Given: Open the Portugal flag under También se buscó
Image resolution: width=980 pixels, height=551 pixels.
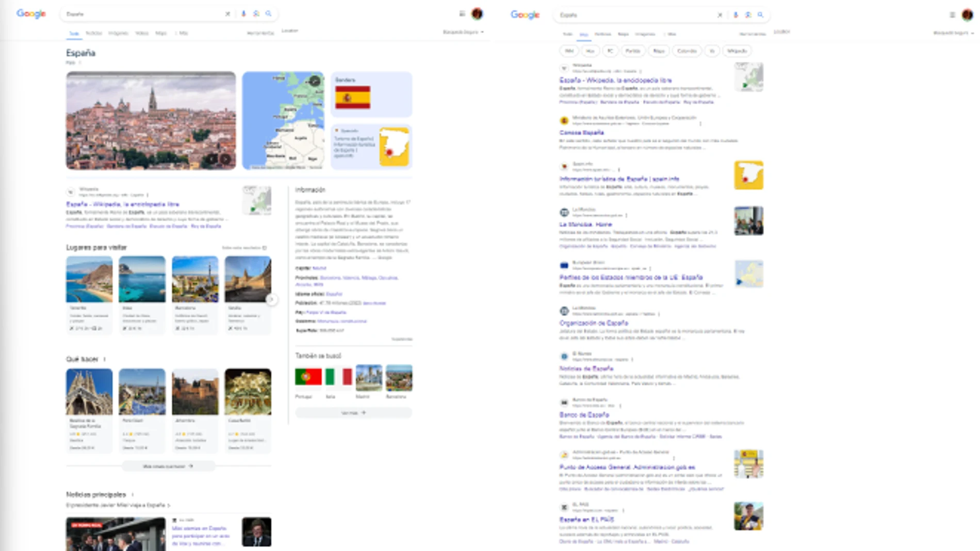Looking at the screenshot, I should 308,377.
